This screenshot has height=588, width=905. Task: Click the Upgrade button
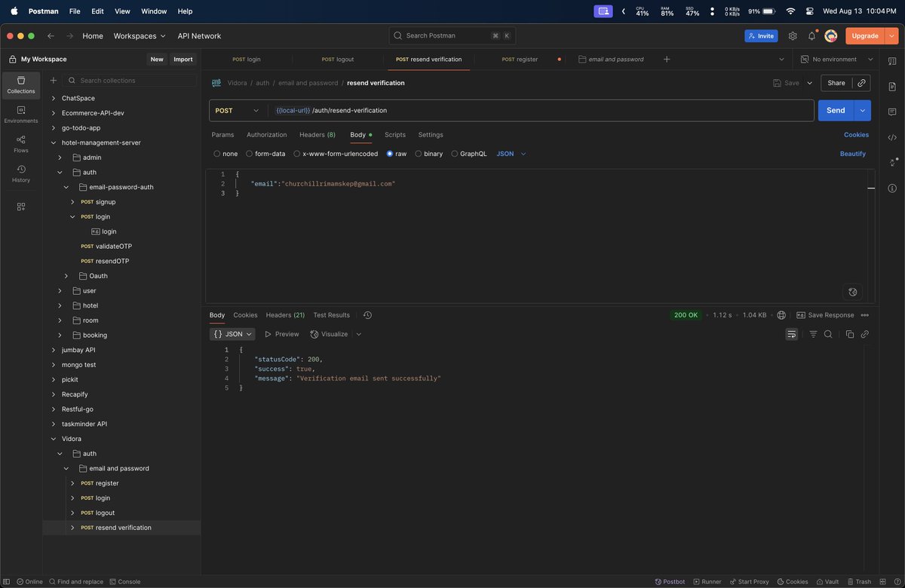click(865, 35)
